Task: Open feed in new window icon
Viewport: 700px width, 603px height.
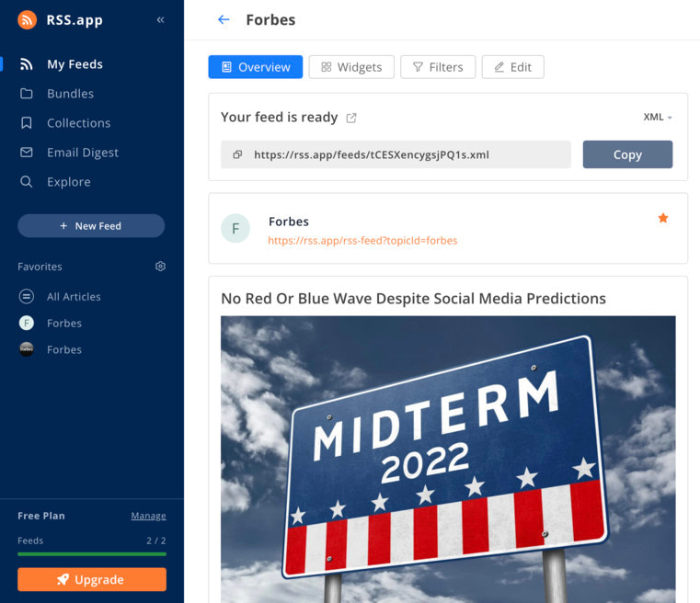Action: [x=351, y=118]
